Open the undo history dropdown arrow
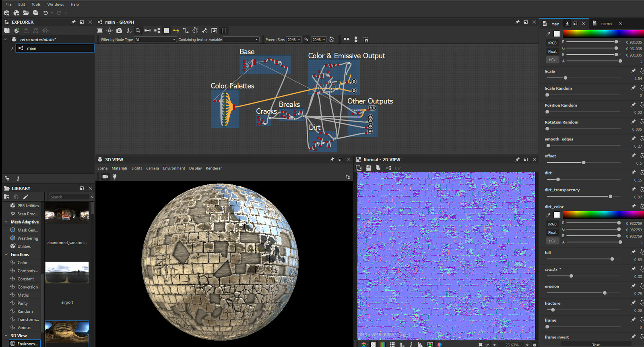Viewport: 644px width, 347px height. coord(52,13)
